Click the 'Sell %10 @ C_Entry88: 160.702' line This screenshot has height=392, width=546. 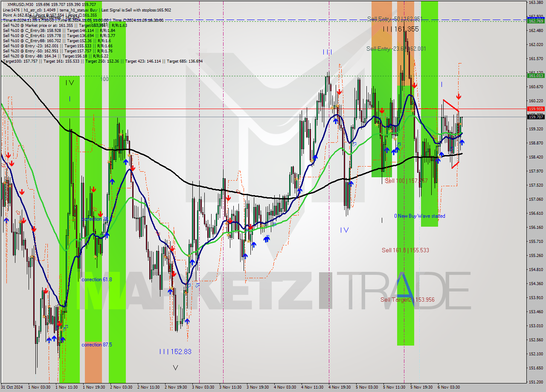pos(57,40)
